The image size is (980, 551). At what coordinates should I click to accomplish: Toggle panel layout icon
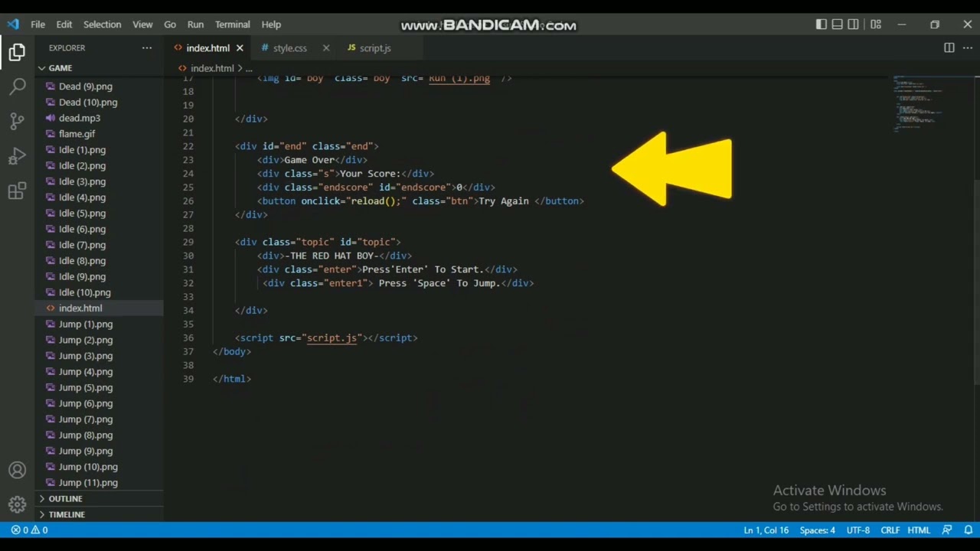click(x=837, y=24)
